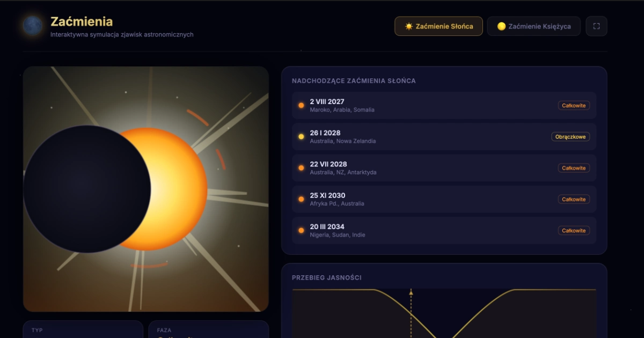This screenshot has width=644, height=338.
Task: Click the Earth globe logo icon
Action: [x=33, y=26]
